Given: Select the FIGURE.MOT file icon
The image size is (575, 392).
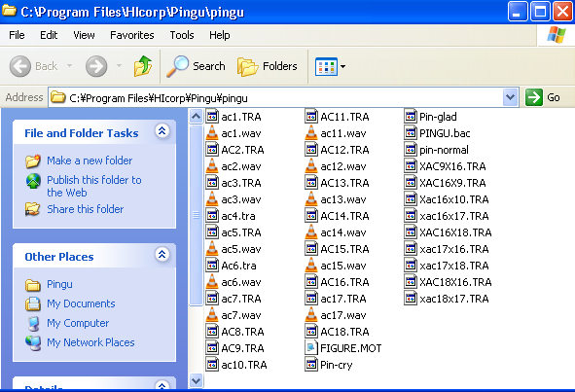Looking at the screenshot, I should point(311,348).
